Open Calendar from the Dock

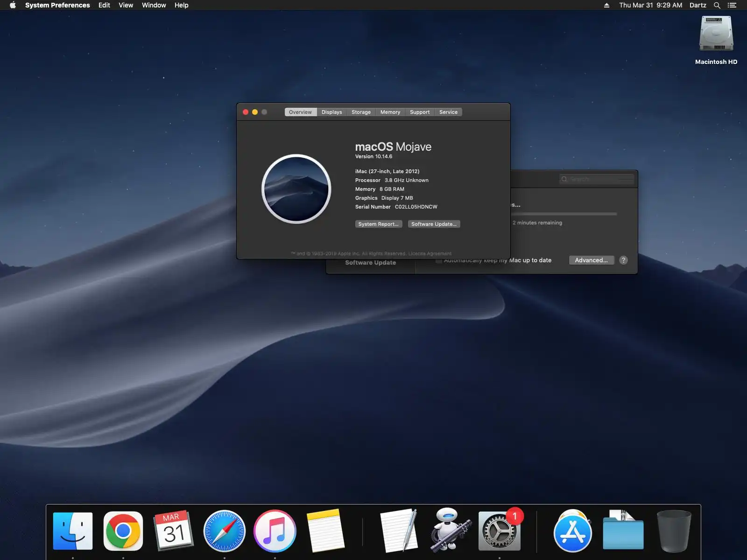[x=173, y=531]
